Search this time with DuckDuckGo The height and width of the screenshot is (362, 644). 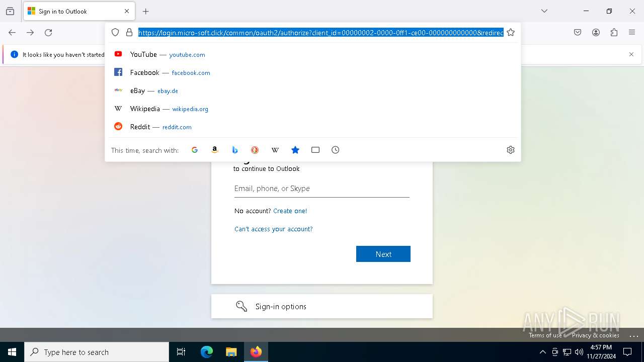tap(255, 150)
